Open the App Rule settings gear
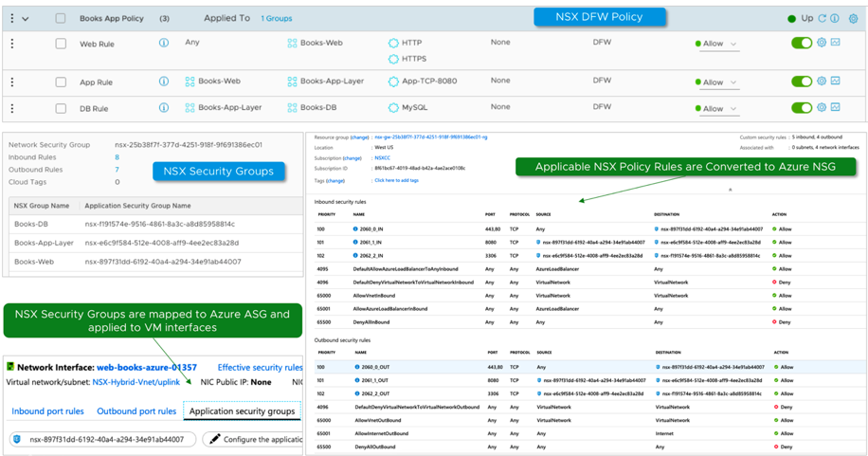This screenshot has width=868, height=456. pyautogui.click(x=822, y=81)
